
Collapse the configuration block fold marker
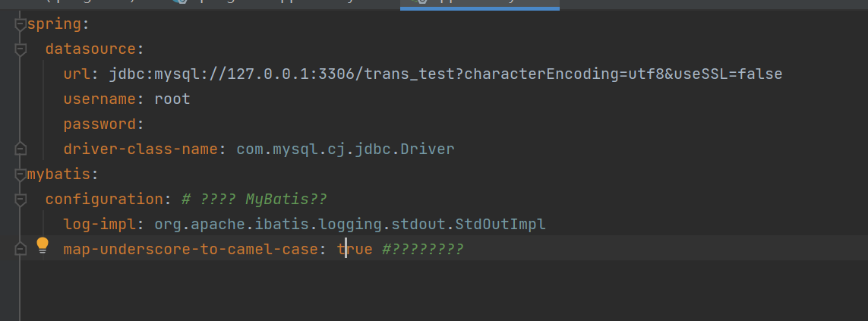pyautogui.click(x=21, y=200)
